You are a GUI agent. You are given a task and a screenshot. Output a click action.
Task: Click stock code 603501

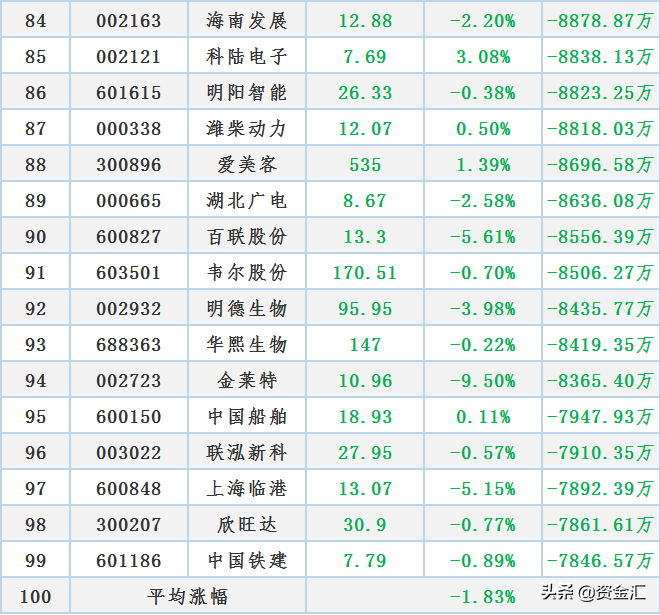click(129, 273)
